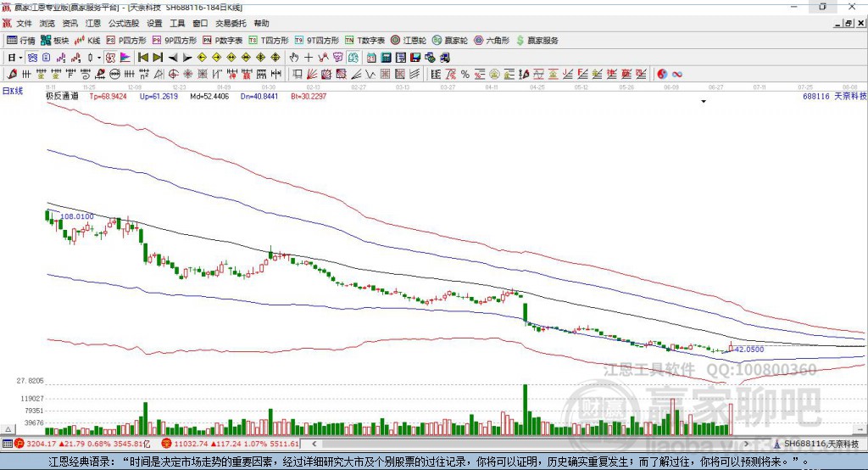Click the Tp=68.9424 value label
The width and height of the screenshot is (868, 470).
(108, 96)
